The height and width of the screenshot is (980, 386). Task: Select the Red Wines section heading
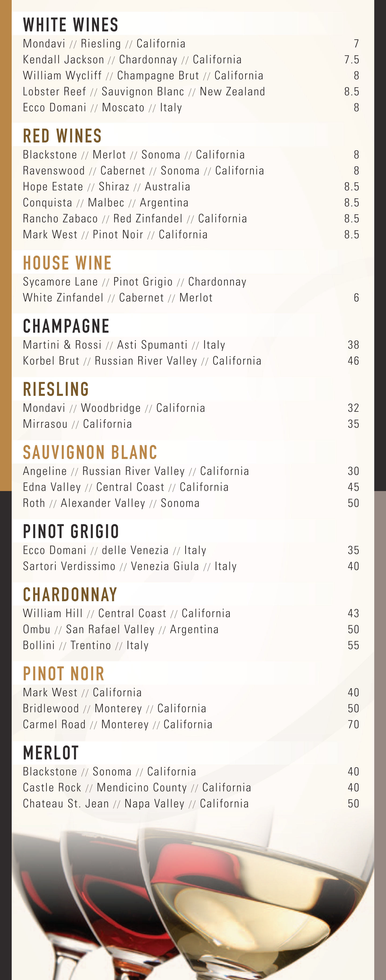click(x=62, y=136)
